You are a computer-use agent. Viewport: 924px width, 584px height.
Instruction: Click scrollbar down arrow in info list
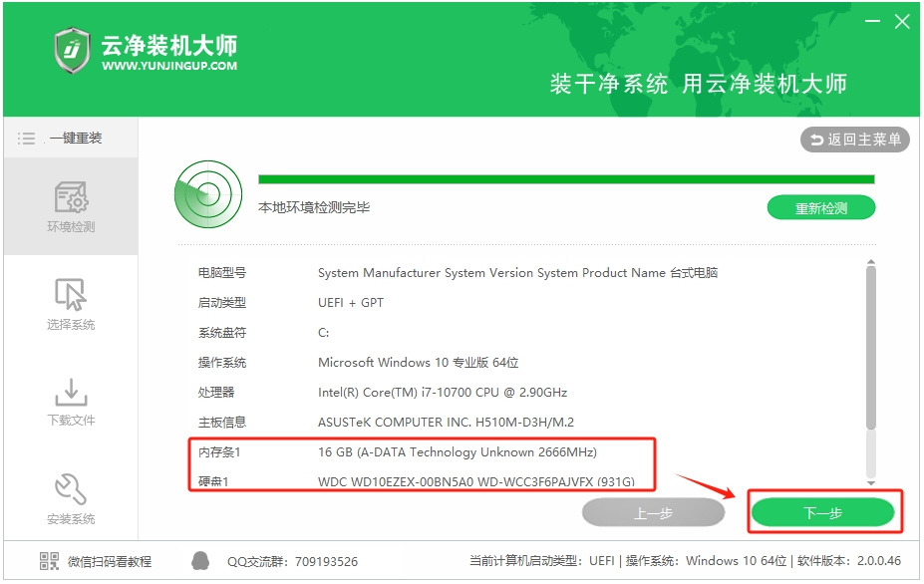point(871,483)
